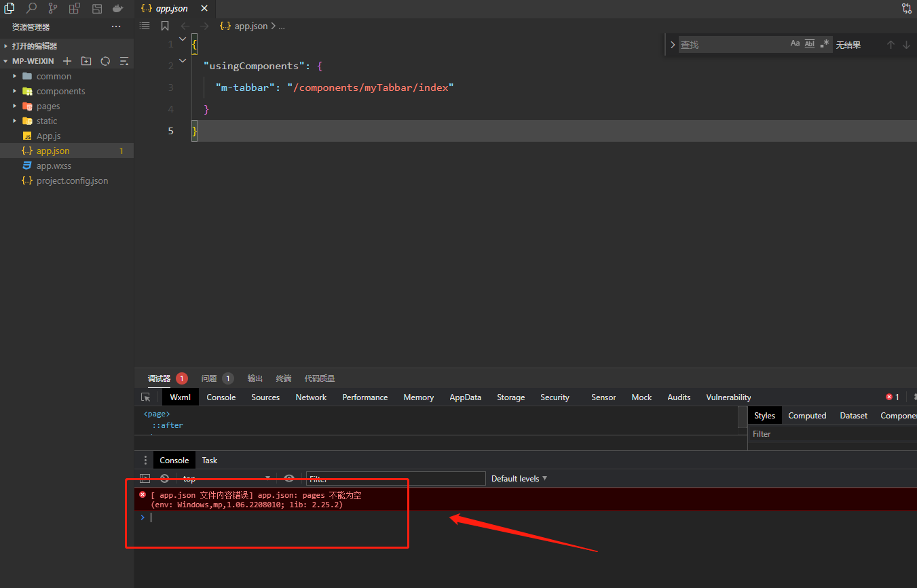Click the layout panel icon beside Extensions
917x588 pixels.
pos(97,8)
